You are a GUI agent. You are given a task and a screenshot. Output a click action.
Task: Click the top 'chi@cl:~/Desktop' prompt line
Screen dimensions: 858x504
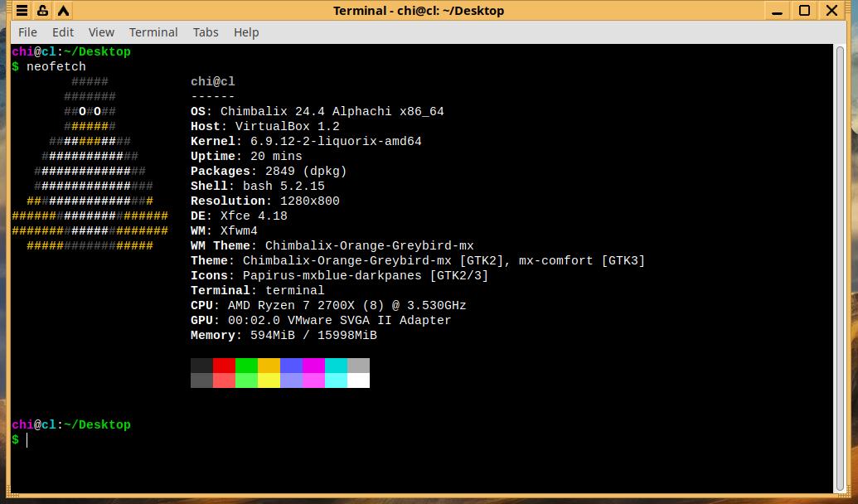[x=71, y=52]
